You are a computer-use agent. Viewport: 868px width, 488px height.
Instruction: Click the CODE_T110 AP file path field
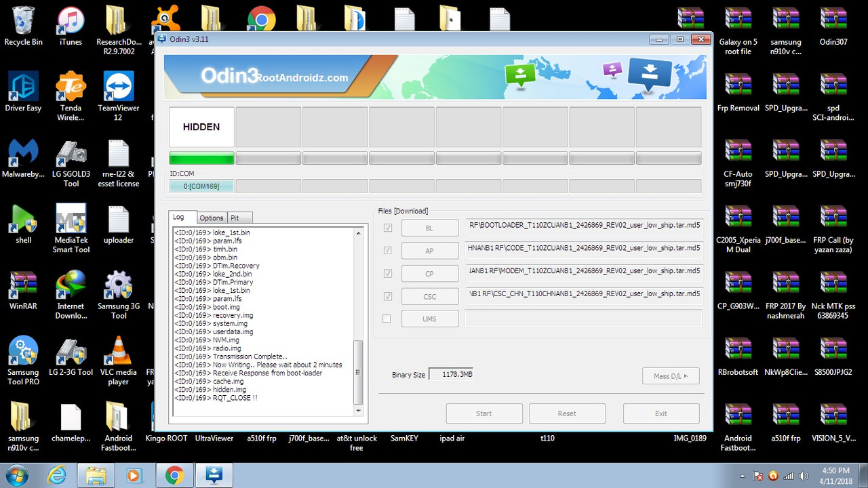pyautogui.click(x=584, y=250)
